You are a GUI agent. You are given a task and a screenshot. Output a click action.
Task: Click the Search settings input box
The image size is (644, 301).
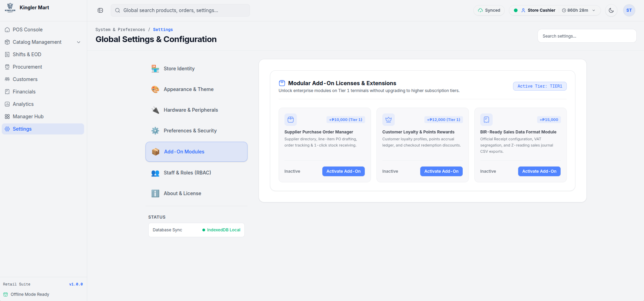(x=587, y=36)
